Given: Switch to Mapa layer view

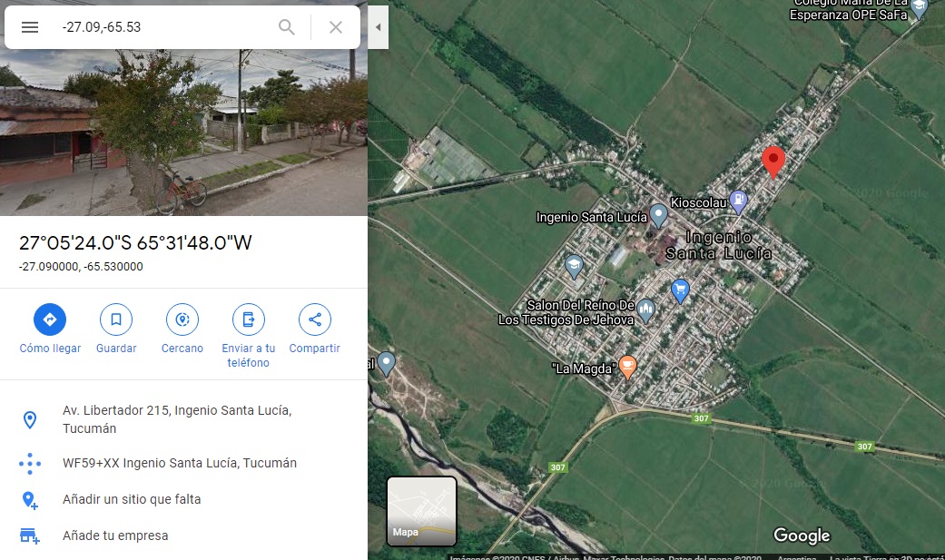Looking at the screenshot, I should [422, 511].
